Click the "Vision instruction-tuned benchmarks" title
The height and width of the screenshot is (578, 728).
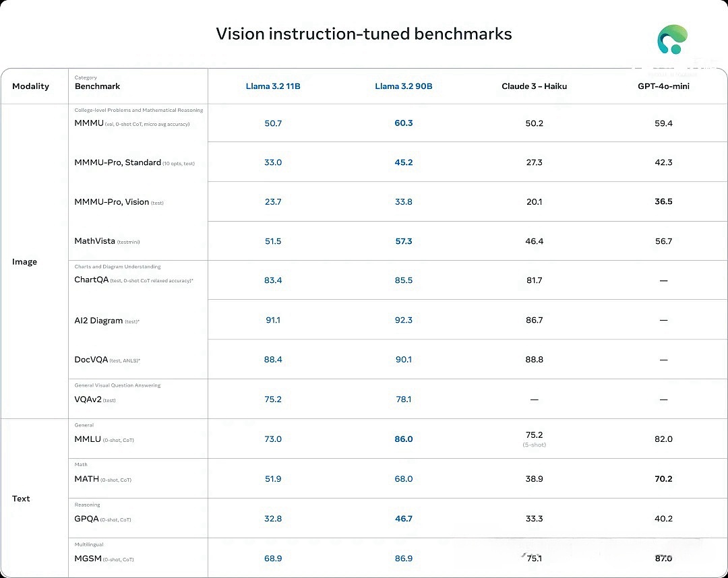[363, 34]
